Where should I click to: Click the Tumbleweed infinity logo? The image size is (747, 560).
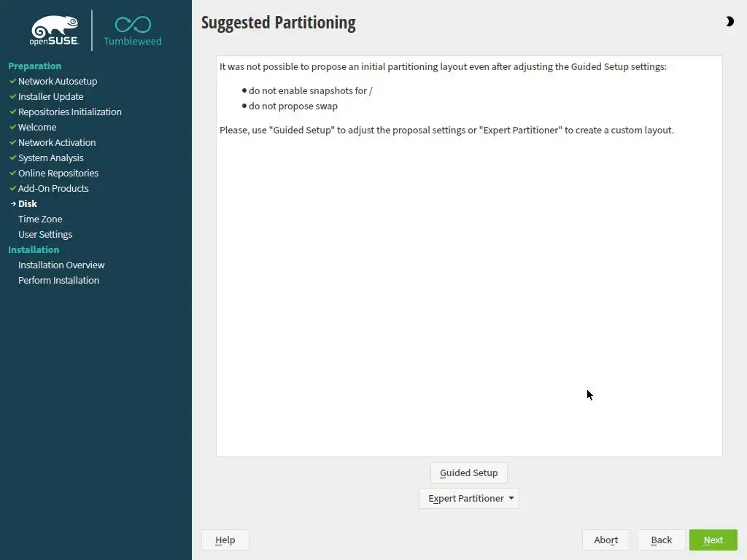coord(133,26)
